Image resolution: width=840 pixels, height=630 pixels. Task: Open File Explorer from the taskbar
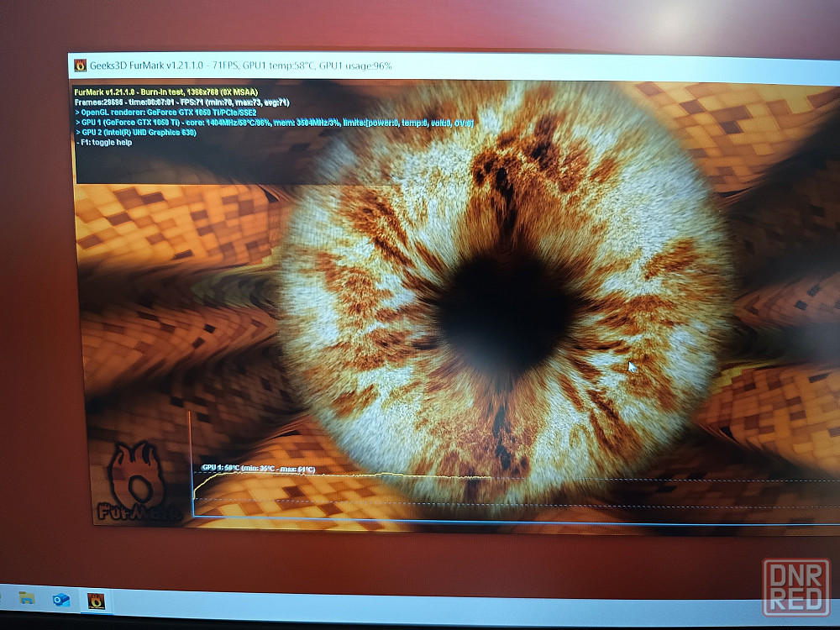tap(27, 598)
